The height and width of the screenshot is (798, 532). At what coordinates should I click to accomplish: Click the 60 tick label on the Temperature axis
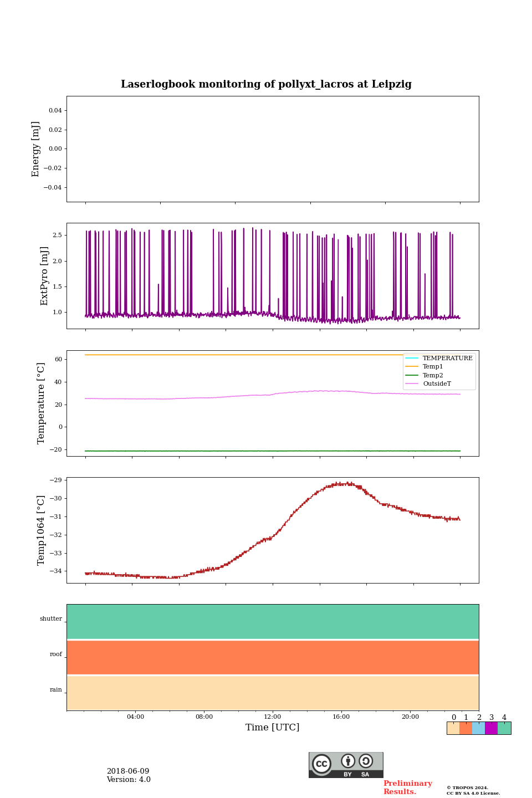58,359
